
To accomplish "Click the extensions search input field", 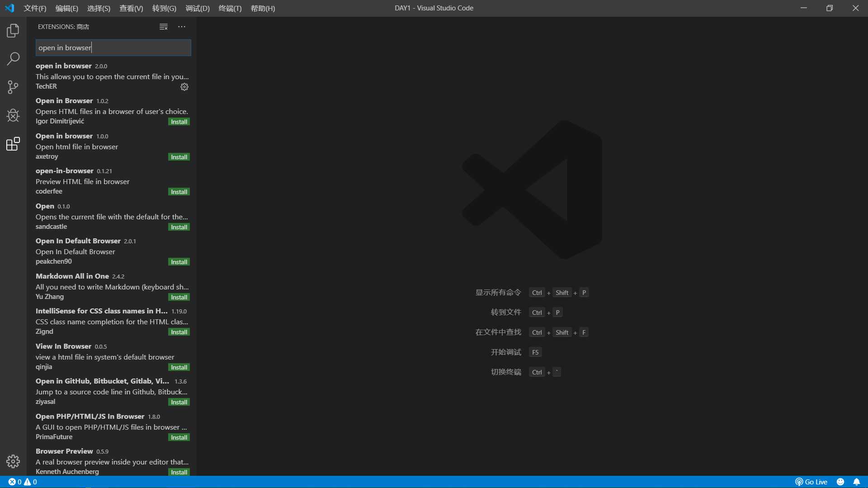I will coord(113,48).
